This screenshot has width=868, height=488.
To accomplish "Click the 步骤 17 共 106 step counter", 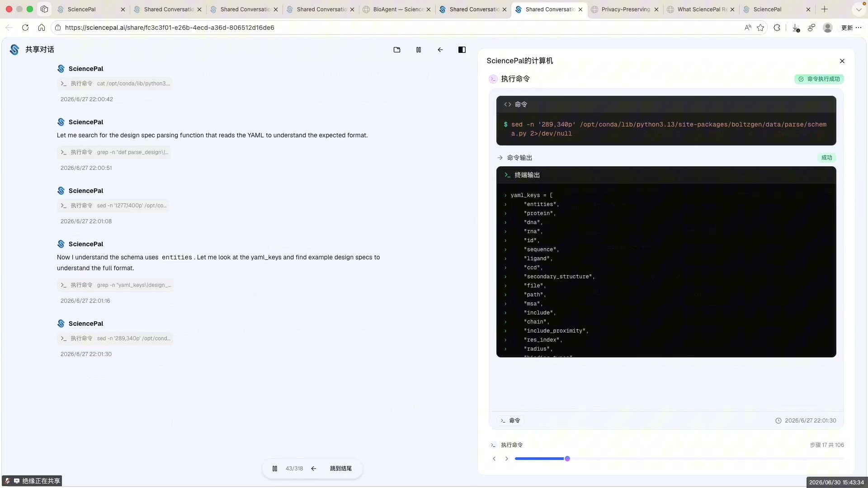I will click(x=827, y=445).
